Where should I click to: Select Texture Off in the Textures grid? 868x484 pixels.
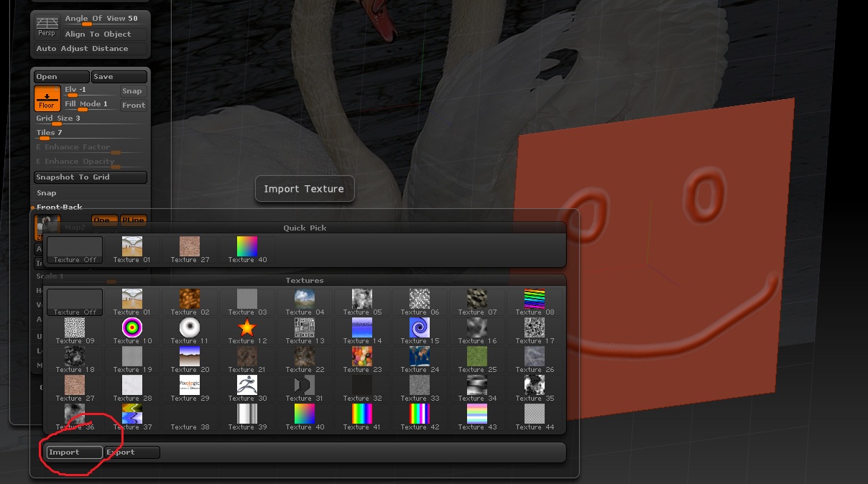click(x=75, y=302)
